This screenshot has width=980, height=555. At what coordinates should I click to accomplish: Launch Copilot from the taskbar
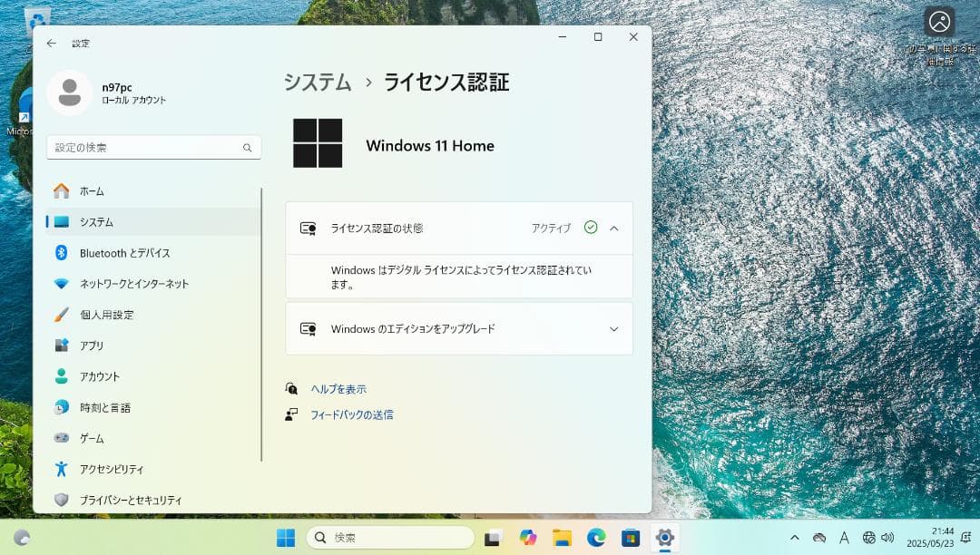tap(527, 538)
